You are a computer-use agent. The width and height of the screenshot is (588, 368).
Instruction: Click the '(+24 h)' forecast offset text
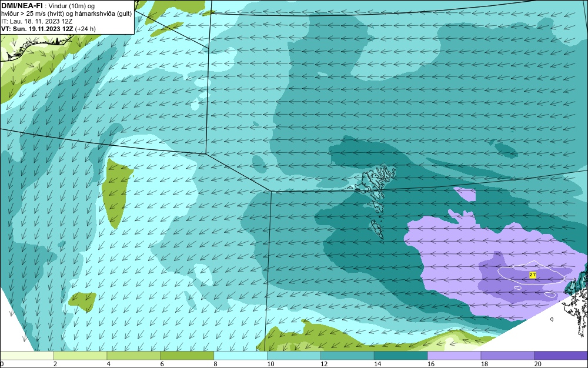click(85, 29)
